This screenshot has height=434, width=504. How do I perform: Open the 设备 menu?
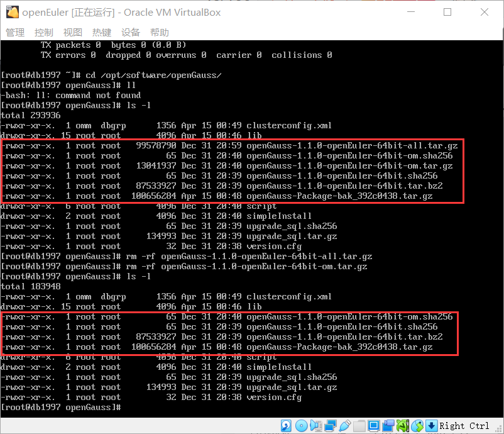[131, 33]
